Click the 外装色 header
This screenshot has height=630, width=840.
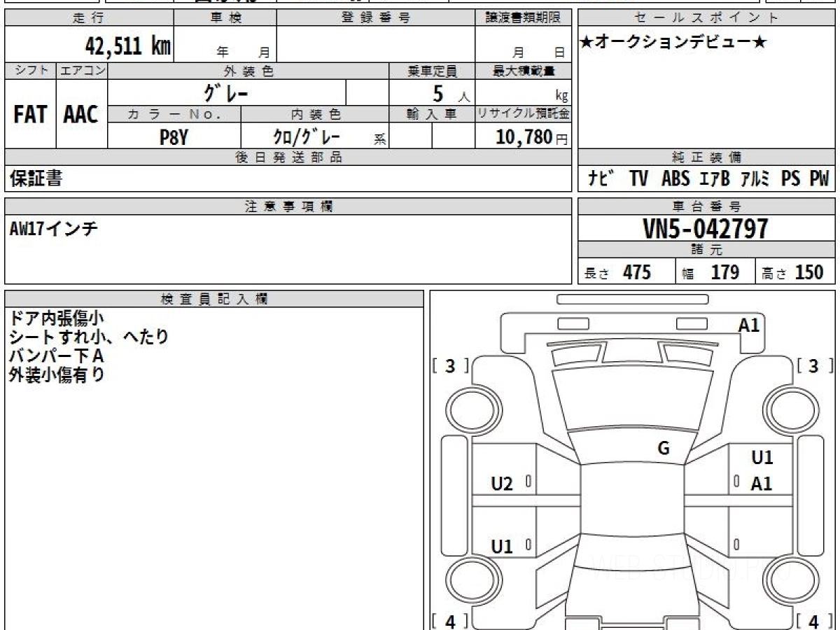coord(248,71)
